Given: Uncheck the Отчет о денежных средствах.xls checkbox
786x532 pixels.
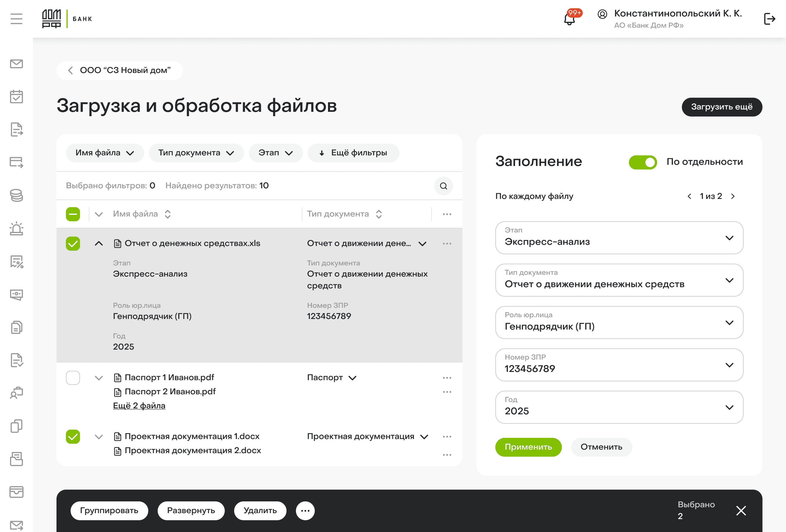Looking at the screenshot, I should [x=73, y=244].
